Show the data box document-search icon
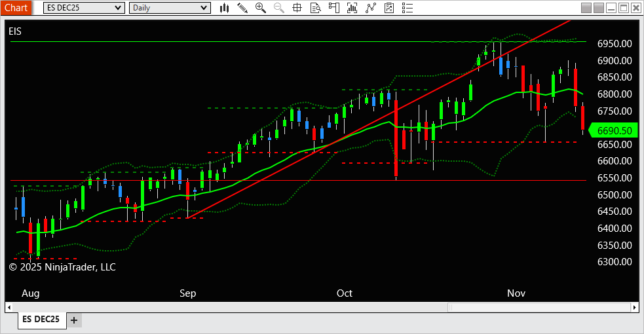This screenshot has width=644, height=334. point(315,8)
